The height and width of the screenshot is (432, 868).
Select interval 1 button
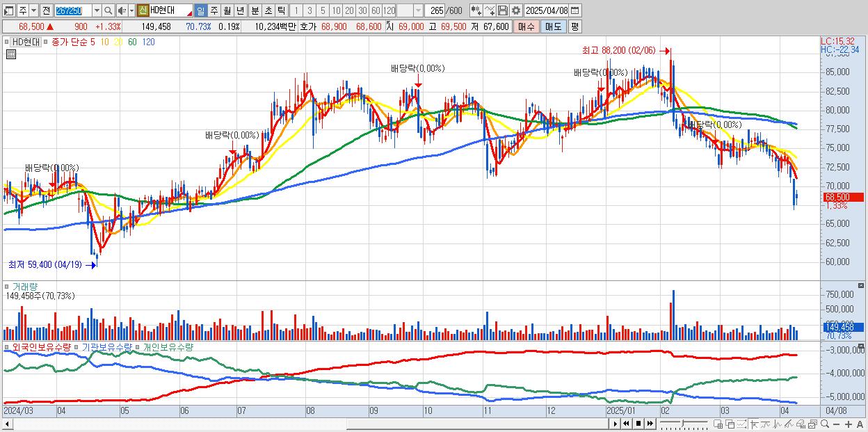[x=296, y=10]
